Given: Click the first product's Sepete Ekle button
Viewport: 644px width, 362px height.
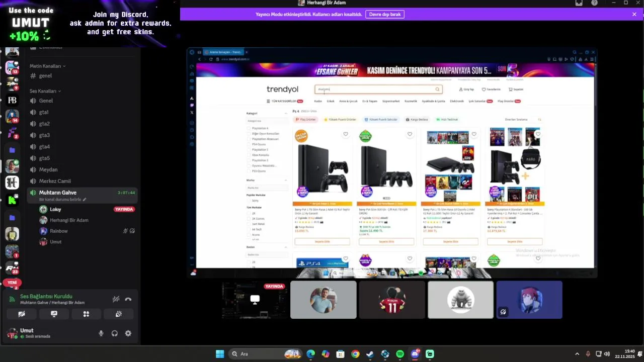Looking at the screenshot, I should (x=322, y=242).
